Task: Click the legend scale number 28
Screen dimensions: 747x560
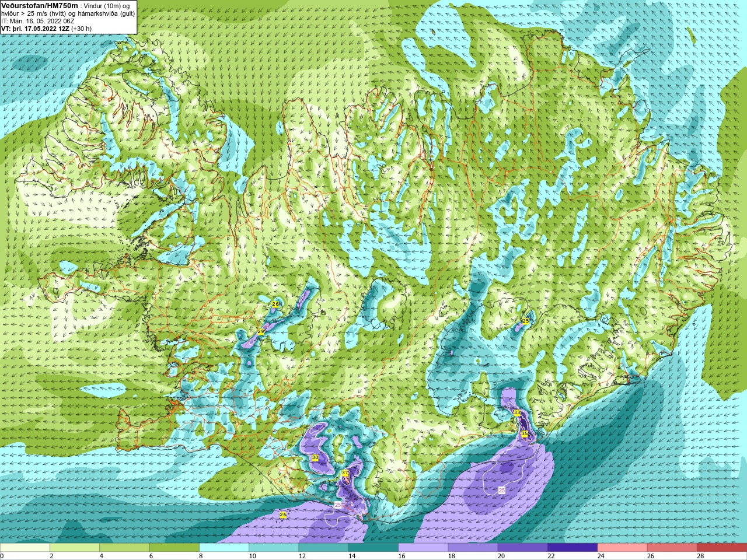Action: [x=700, y=556]
